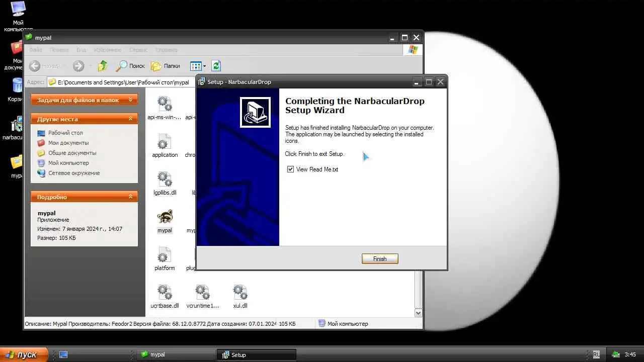Select the Корзина recycle bin desktop icon
The width and height of the screenshot is (644, 362).
(x=17, y=90)
